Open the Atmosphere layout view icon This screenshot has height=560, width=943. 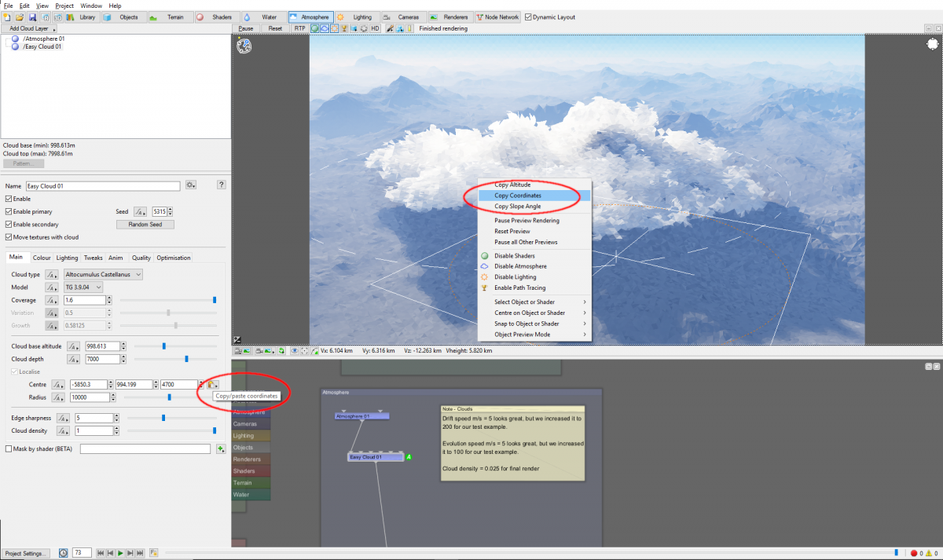(x=310, y=16)
